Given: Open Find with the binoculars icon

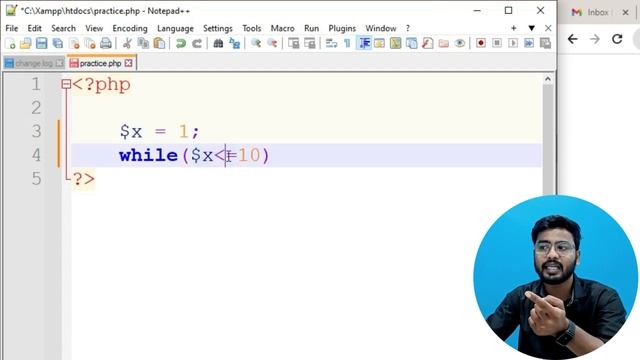Looking at the screenshot, I should pyautogui.click(x=218, y=43).
